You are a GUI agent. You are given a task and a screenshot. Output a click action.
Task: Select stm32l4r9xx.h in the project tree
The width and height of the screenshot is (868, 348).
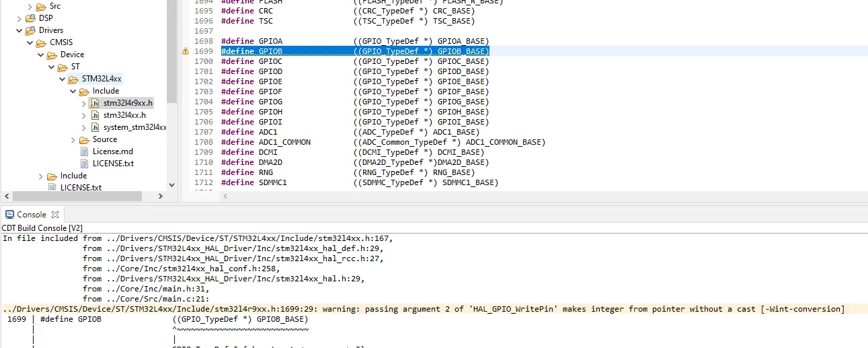click(128, 103)
